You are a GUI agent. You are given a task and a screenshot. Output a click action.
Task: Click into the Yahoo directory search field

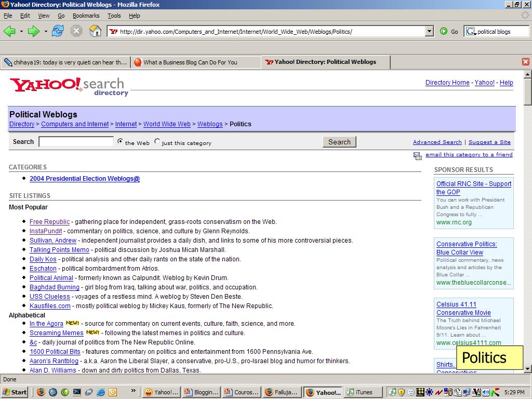click(x=76, y=142)
